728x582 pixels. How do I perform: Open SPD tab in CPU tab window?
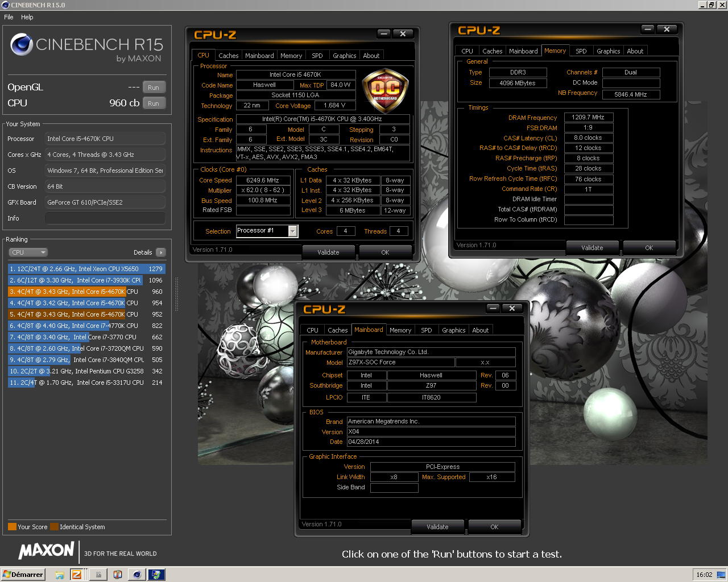click(x=317, y=56)
